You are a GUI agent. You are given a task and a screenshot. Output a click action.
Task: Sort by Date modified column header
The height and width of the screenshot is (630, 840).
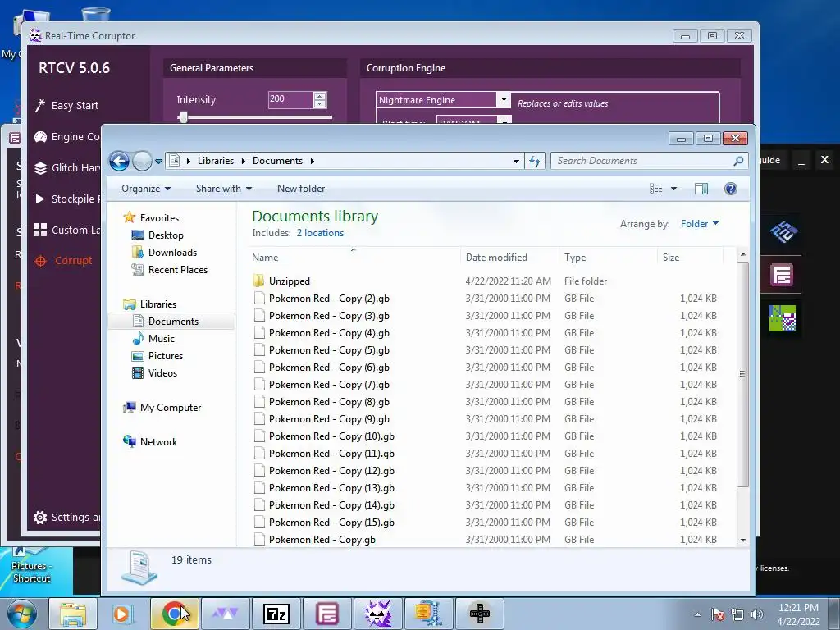pyautogui.click(x=509, y=258)
